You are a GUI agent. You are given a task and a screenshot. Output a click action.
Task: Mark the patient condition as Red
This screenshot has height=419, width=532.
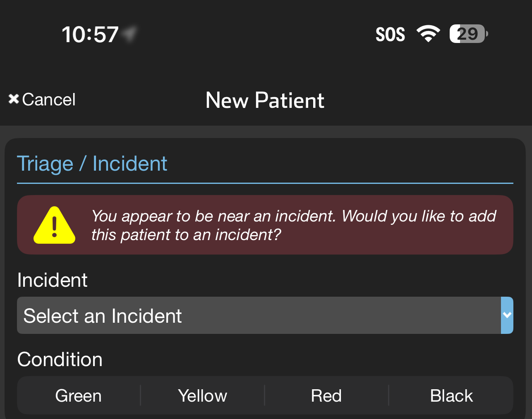point(326,396)
